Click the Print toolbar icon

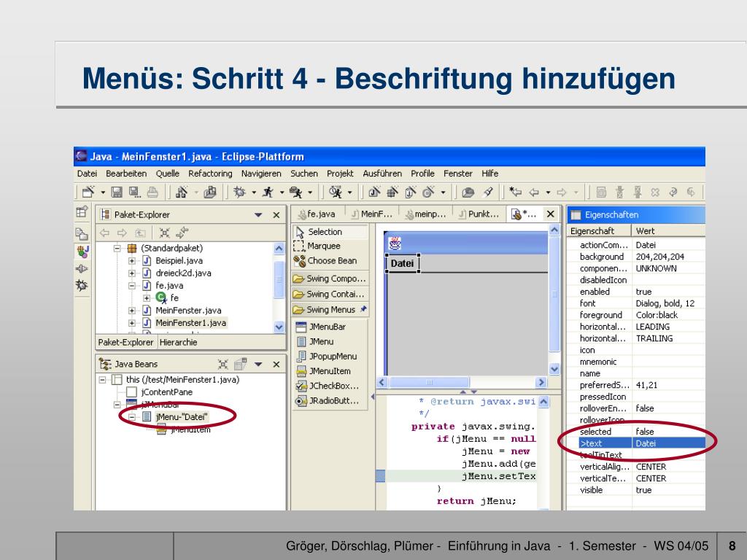pos(152,192)
